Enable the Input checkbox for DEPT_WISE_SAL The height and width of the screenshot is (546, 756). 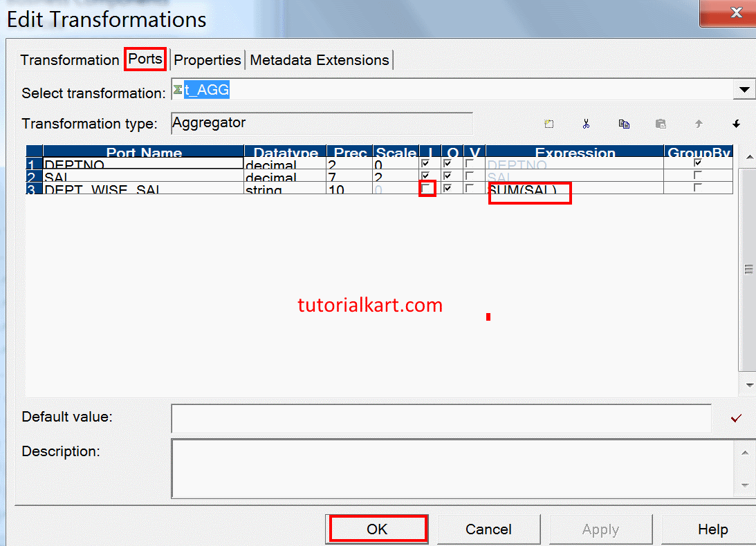tap(427, 187)
